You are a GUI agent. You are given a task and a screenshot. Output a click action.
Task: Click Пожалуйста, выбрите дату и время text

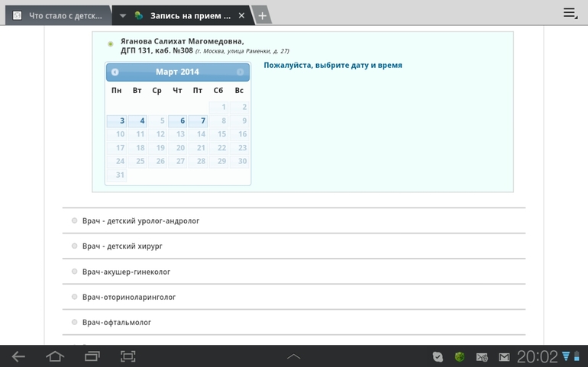333,65
